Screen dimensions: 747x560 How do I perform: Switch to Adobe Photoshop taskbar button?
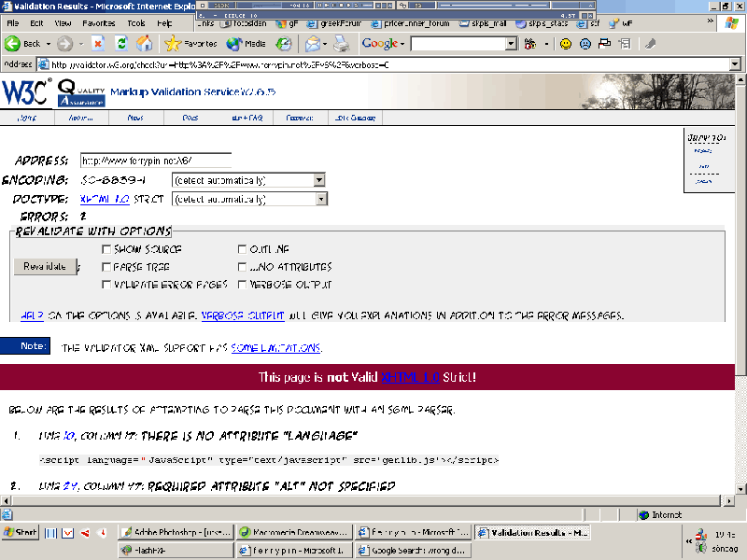(x=176, y=532)
